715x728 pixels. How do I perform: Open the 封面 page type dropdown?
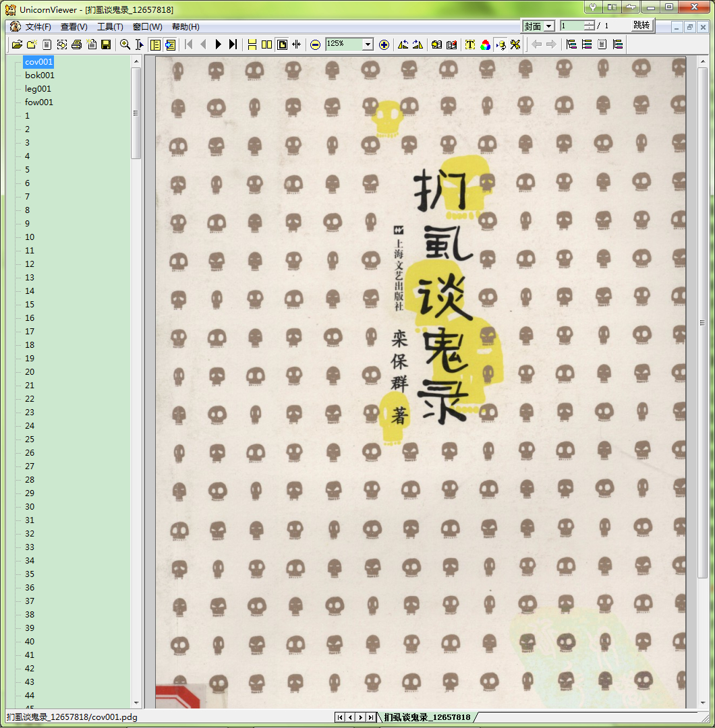tap(548, 26)
